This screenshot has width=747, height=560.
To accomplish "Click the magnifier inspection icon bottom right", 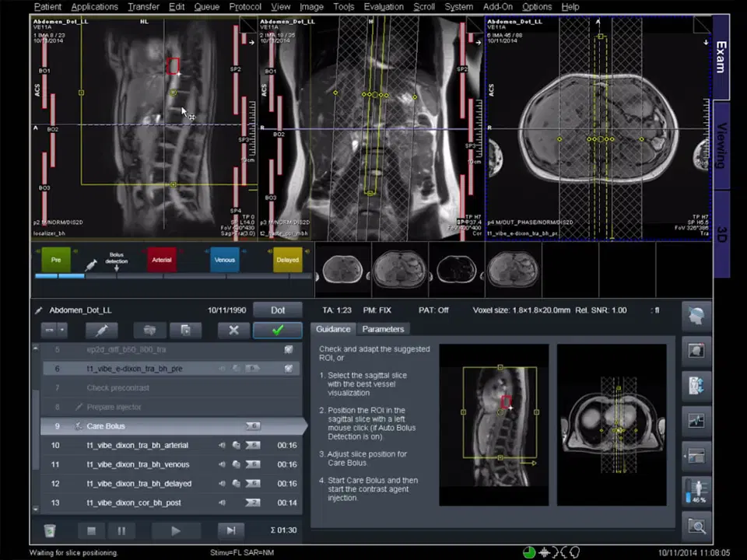I will click(x=696, y=527).
